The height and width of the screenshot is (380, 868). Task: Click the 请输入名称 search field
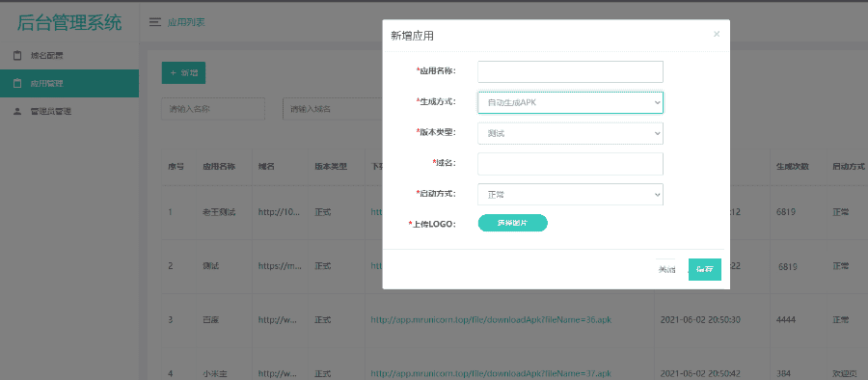(x=213, y=109)
